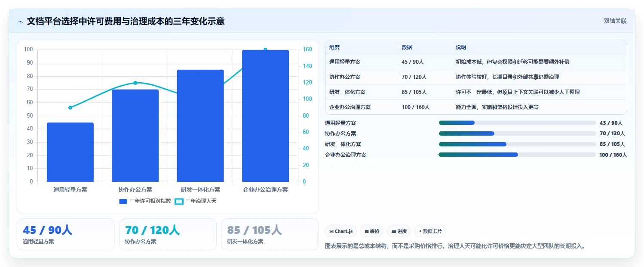Click the 研发一体化方案 bar in the chart
This screenshot has height=267, width=644.
point(200,126)
